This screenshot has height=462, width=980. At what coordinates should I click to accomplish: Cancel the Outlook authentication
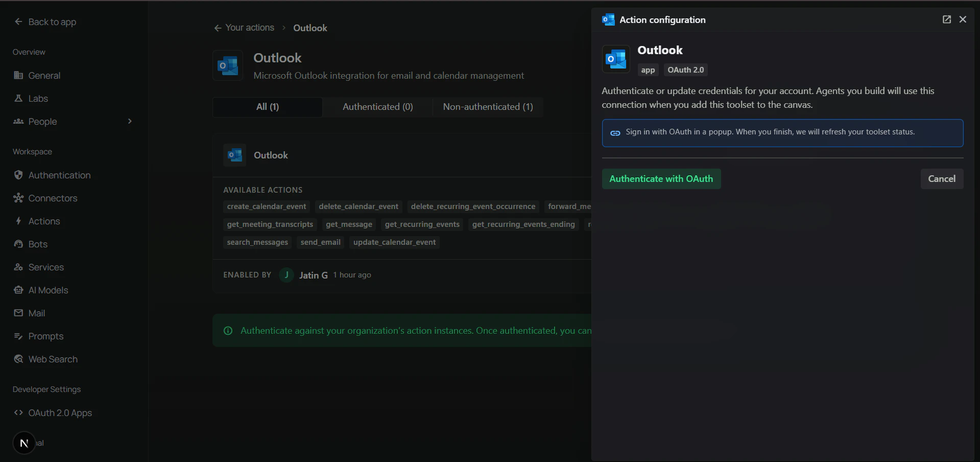click(x=941, y=178)
